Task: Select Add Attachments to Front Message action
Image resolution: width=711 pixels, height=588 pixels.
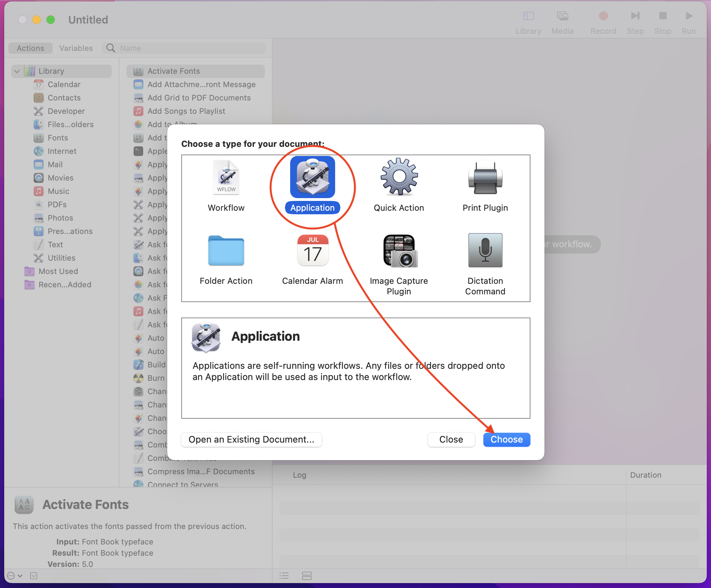Action: pos(196,84)
